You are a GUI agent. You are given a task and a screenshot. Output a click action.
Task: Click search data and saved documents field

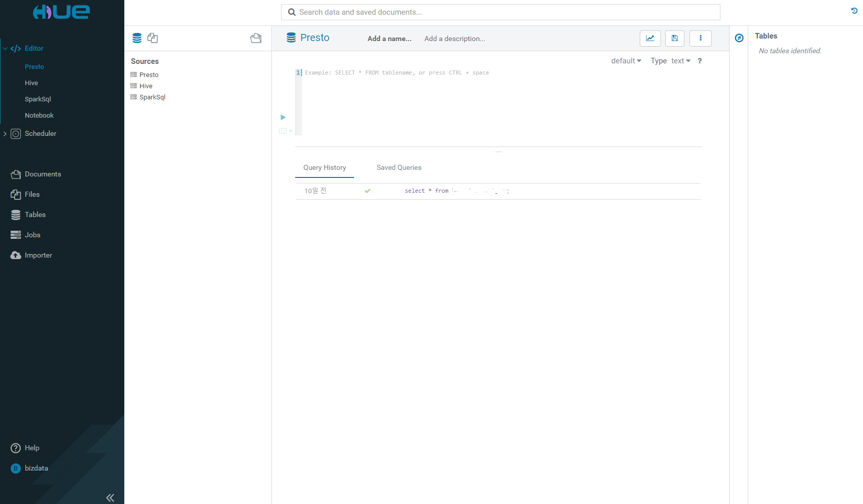pyautogui.click(x=501, y=12)
